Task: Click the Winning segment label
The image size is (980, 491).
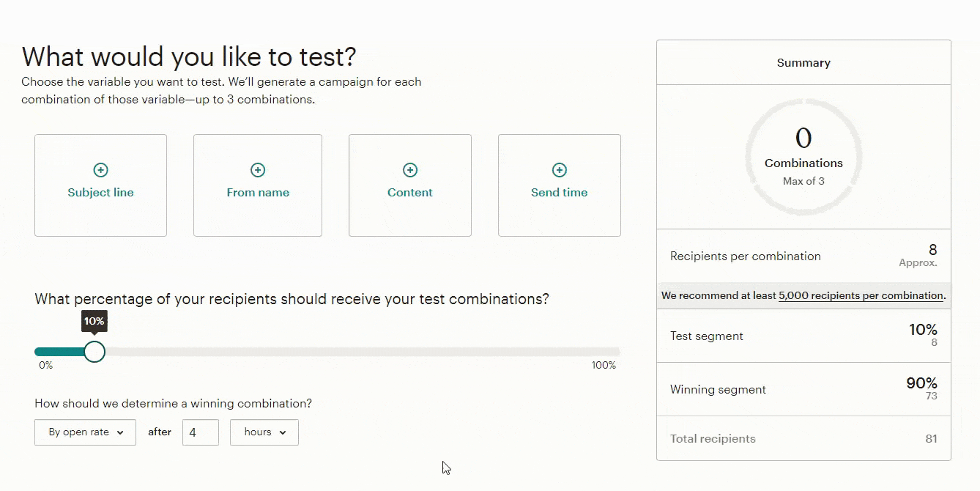Action: (719, 390)
